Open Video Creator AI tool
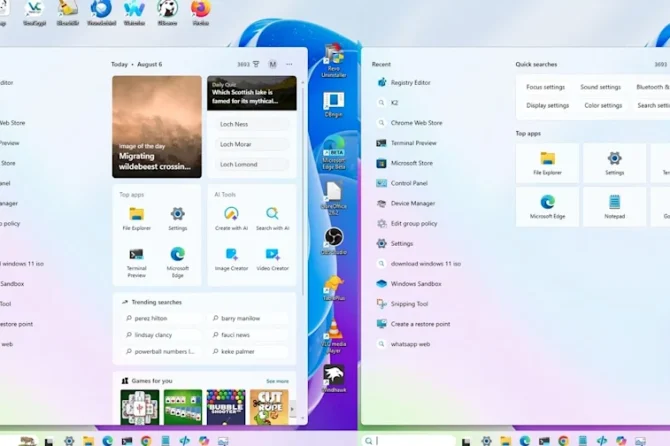 272,259
